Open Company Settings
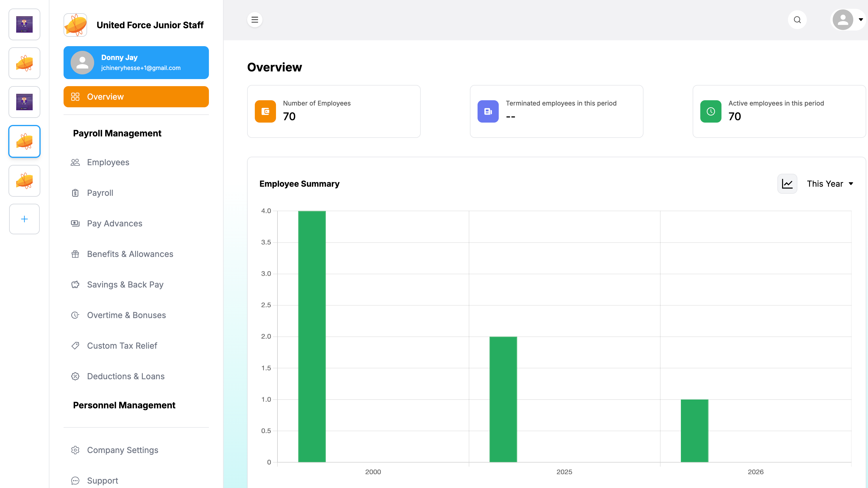The image size is (868, 488). (x=136, y=450)
